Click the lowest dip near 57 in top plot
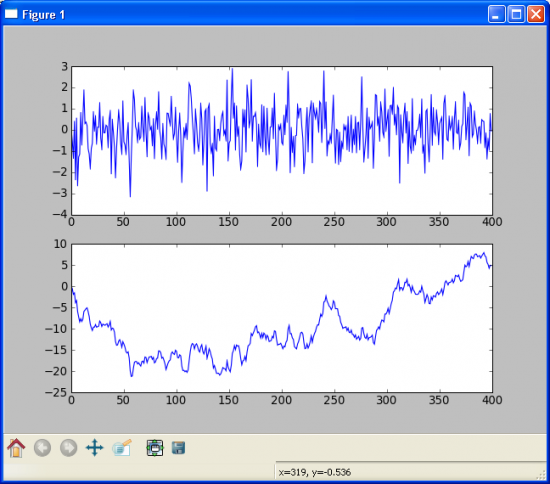The height and width of the screenshot is (484, 550). point(130,196)
